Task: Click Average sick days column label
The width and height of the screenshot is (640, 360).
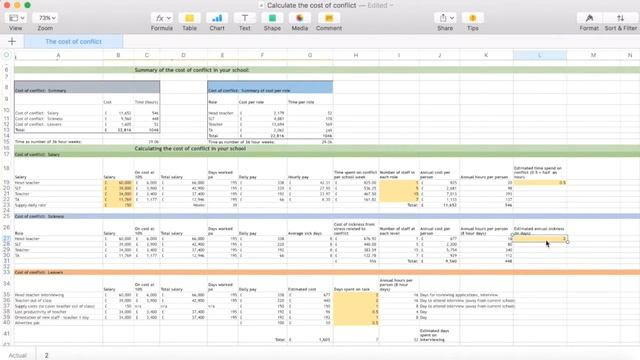Action: point(306,233)
